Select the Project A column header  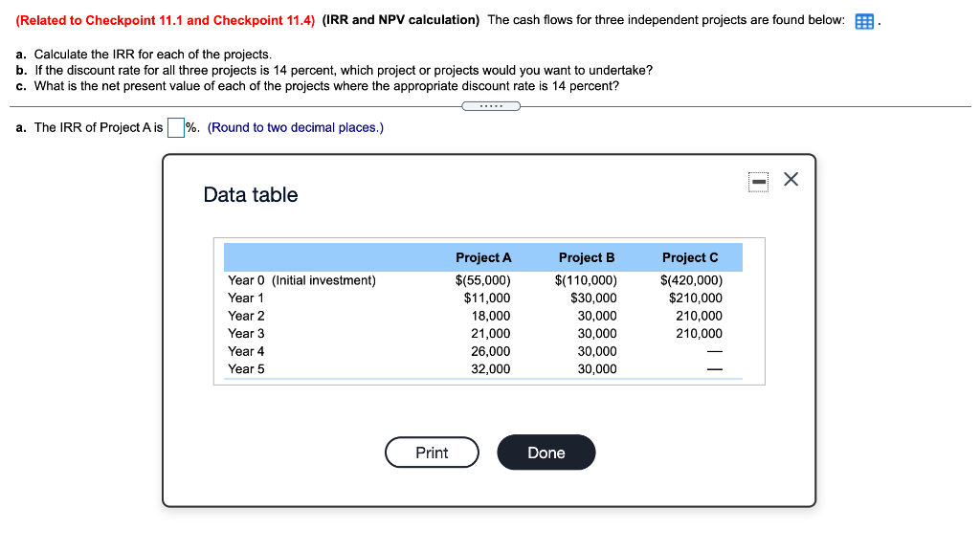click(x=483, y=256)
